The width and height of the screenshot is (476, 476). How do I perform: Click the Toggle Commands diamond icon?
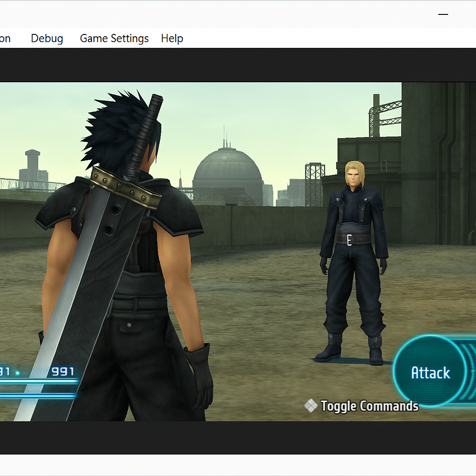pyautogui.click(x=311, y=405)
